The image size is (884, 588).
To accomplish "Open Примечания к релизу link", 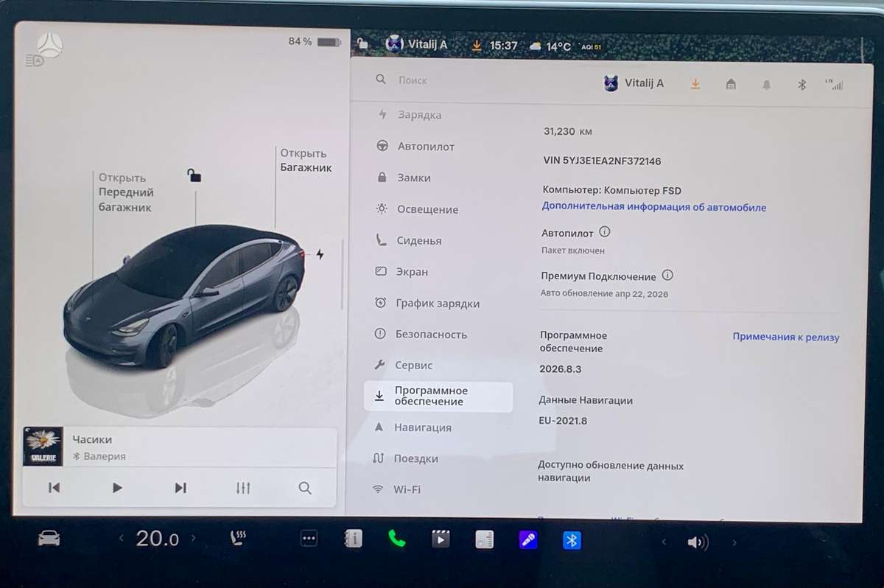I will click(x=786, y=337).
